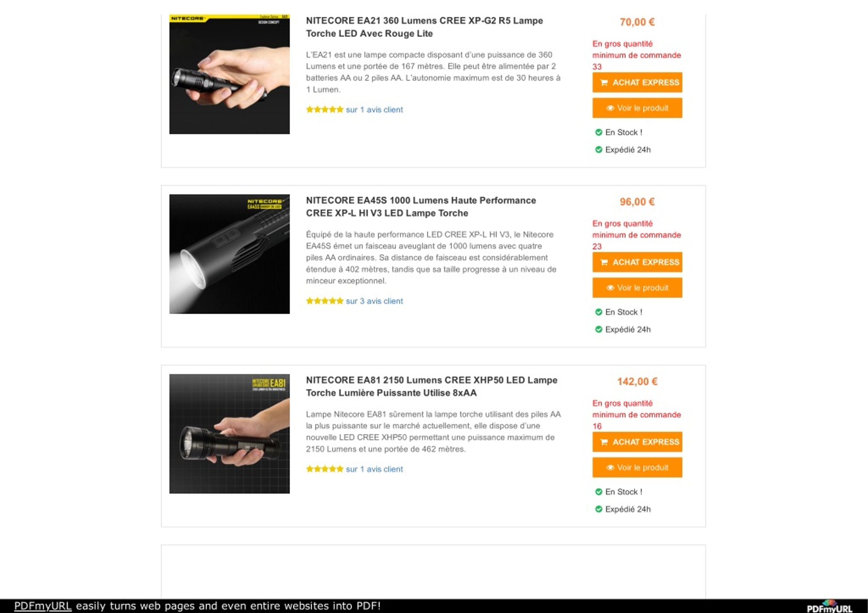Click cart icon on EA81 Achat Express button
The height and width of the screenshot is (613, 868).
pos(604,442)
